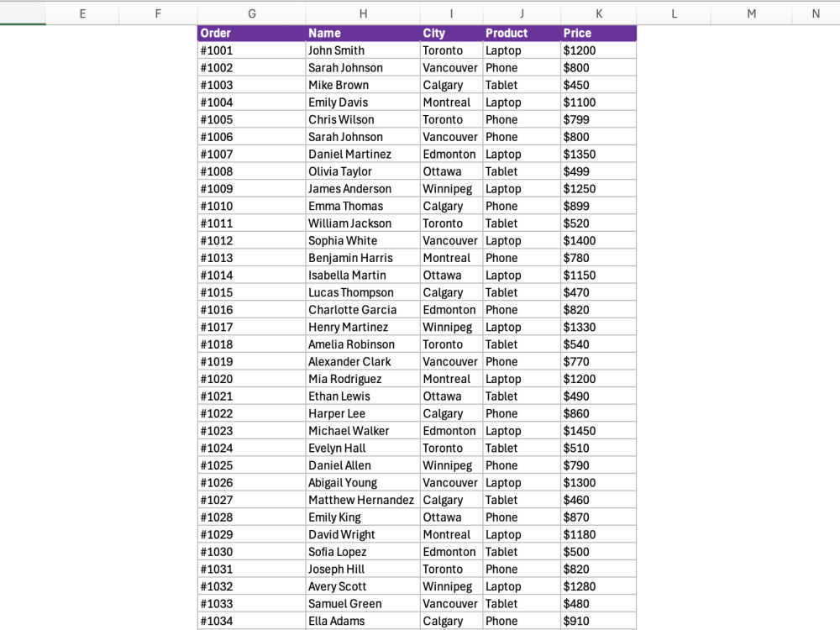Select the Abigail Young cell
The height and width of the screenshot is (630, 840).
[363, 482]
